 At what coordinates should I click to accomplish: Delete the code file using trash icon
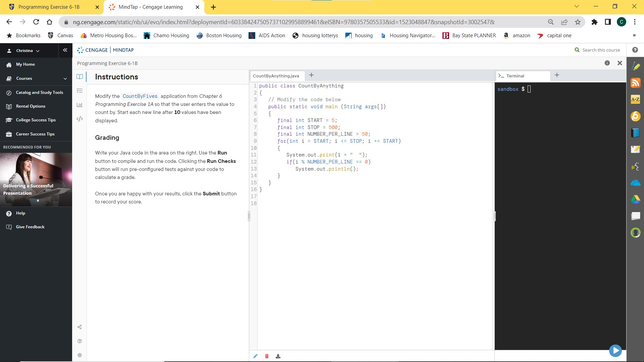pyautogui.click(x=267, y=356)
